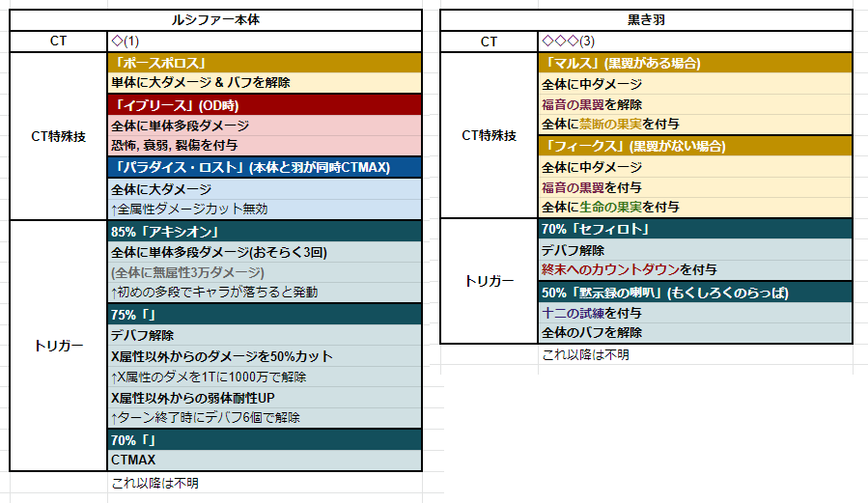868x503 pixels.
Task: Select cell ↑X属性のダメを1Tに1000万で解除
Action: coord(265,377)
